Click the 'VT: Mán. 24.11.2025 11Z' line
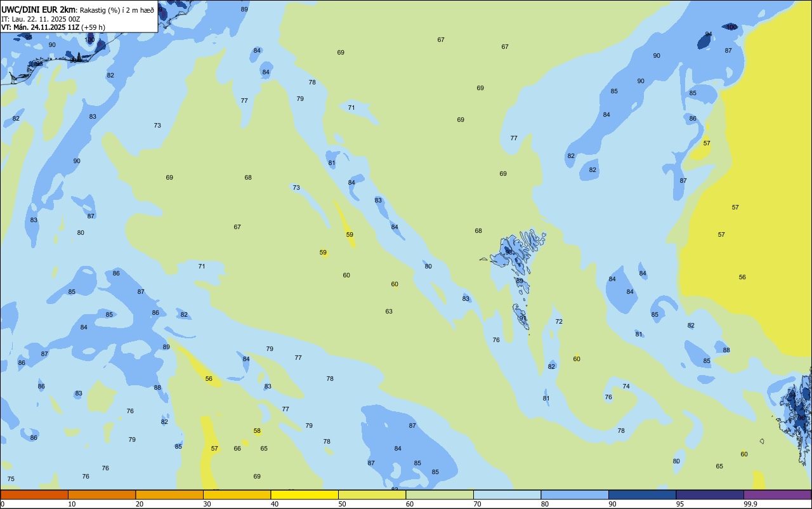The image size is (812, 509). coord(41,27)
